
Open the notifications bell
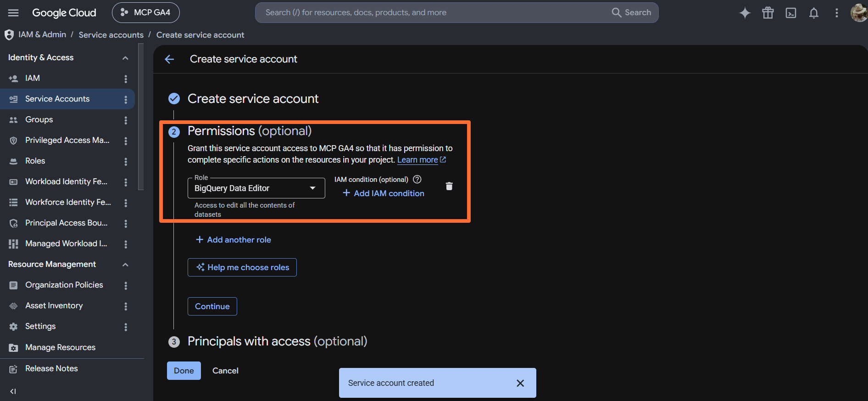click(814, 13)
